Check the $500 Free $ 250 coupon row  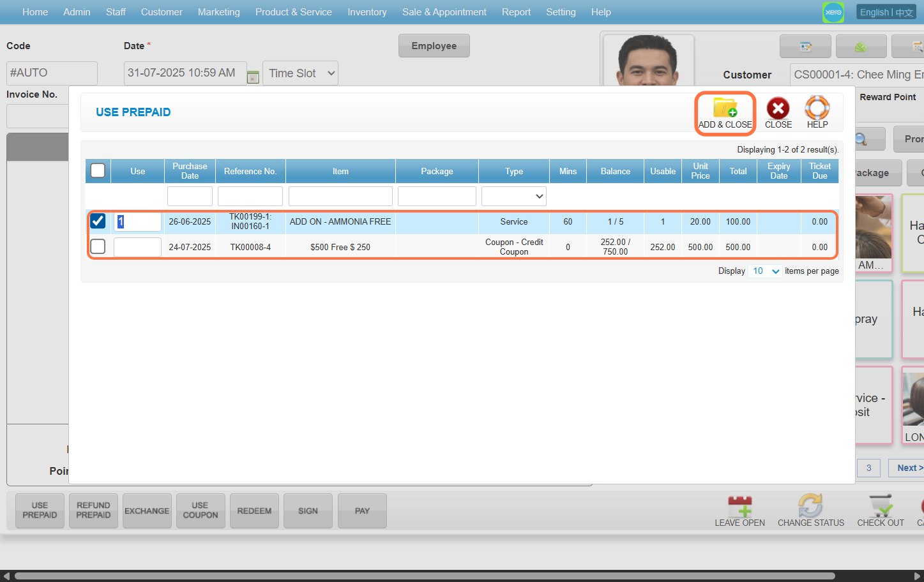98,246
